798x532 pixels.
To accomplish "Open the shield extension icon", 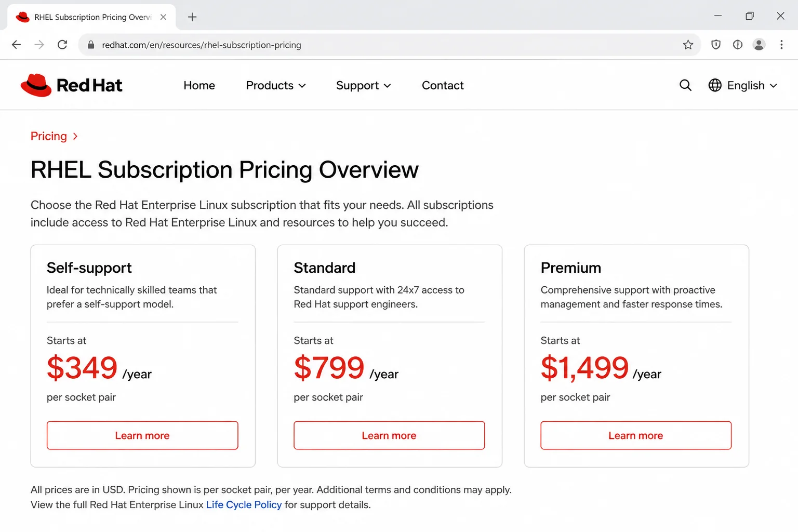I will 716,45.
